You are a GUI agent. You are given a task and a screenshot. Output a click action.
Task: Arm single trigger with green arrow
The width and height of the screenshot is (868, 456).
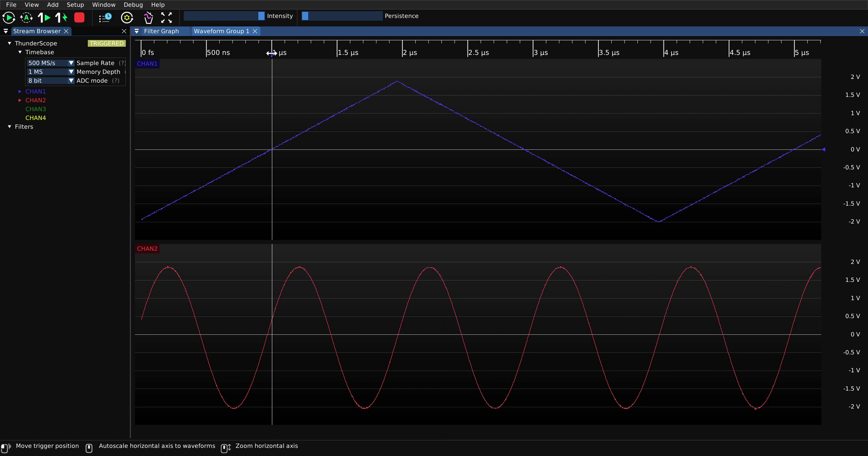click(x=44, y=18)
